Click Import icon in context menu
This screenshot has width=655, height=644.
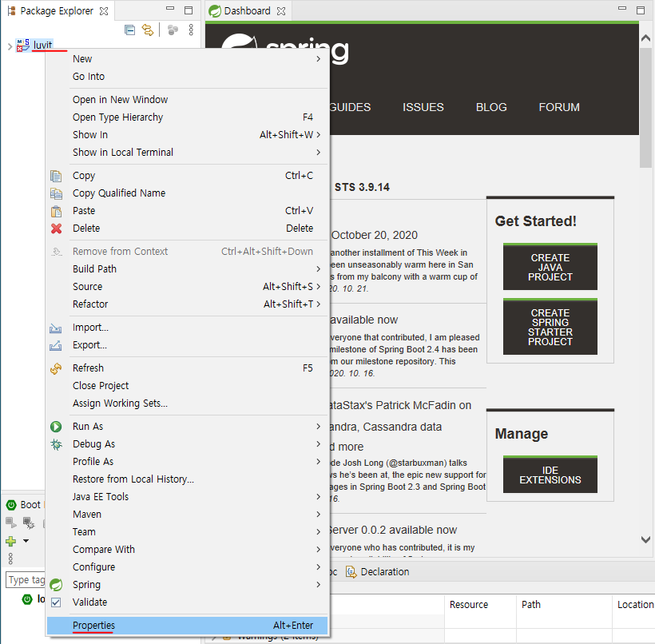pos(56,328)
